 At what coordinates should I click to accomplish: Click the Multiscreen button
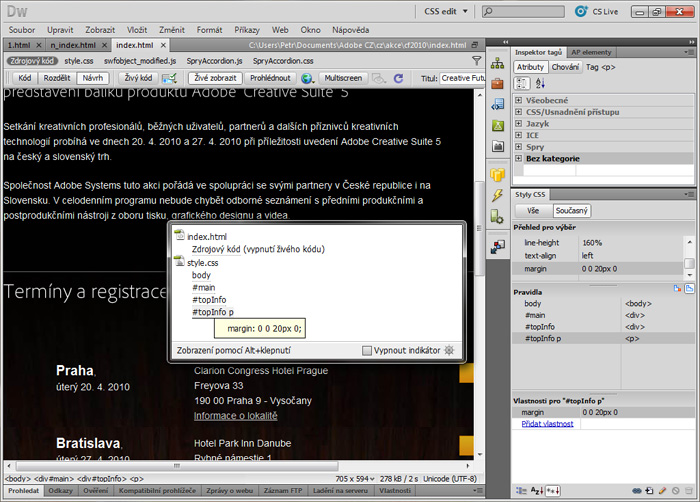tap(343, 78)
